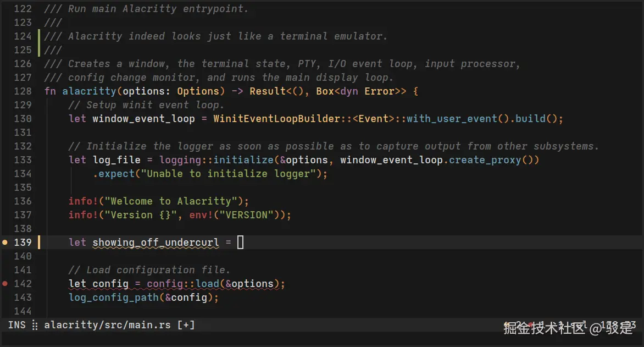Click the 'Run main Alacritty entrypoint' doc comment
This screenshot has height=347, width=644.
(x=146, y=9)
